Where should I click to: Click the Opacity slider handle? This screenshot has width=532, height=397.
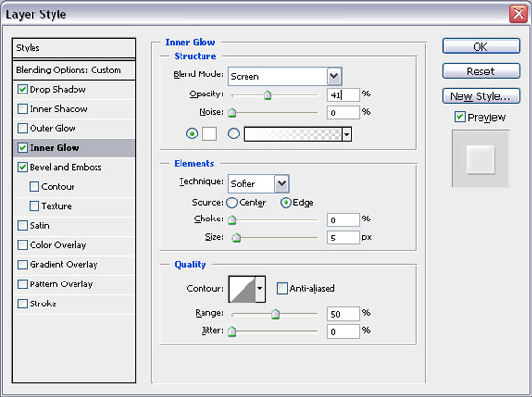(x=267, y=94)
